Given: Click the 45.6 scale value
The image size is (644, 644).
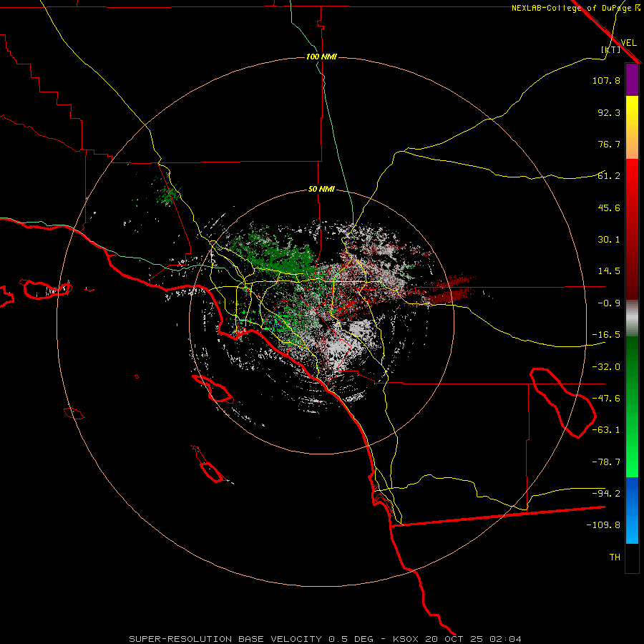Looking at the screenshot, I should 609,208.
